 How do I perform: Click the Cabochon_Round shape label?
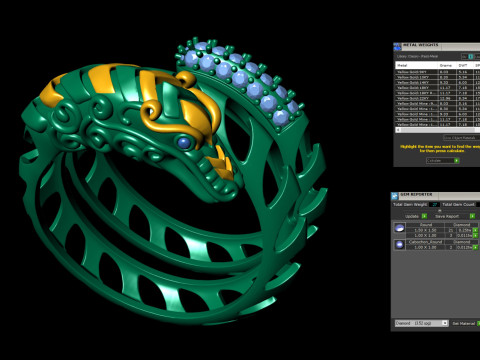click(426, 242)
